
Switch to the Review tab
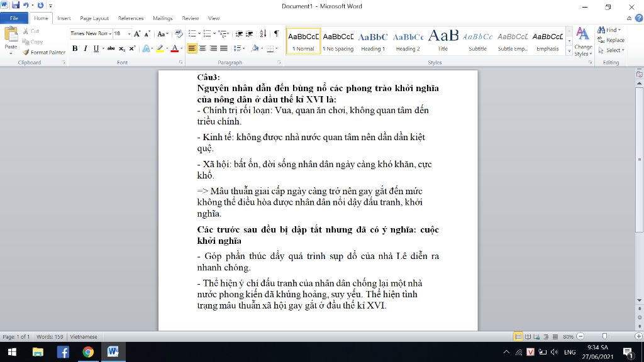(x=190, y=18)
